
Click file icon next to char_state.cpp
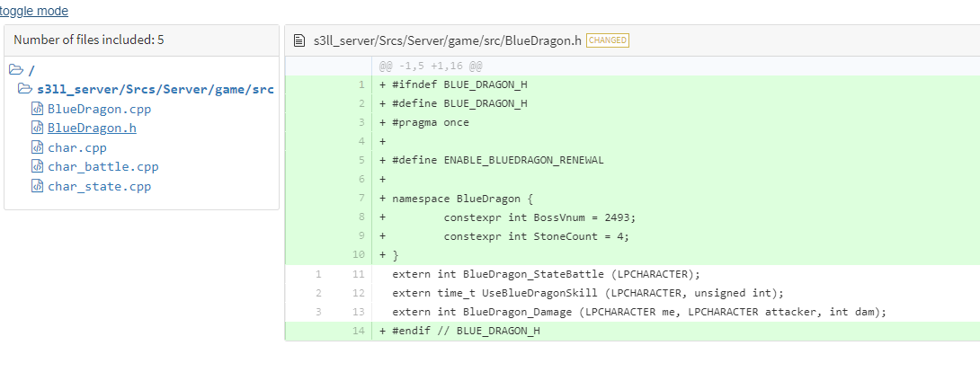[x=38, y=186]
